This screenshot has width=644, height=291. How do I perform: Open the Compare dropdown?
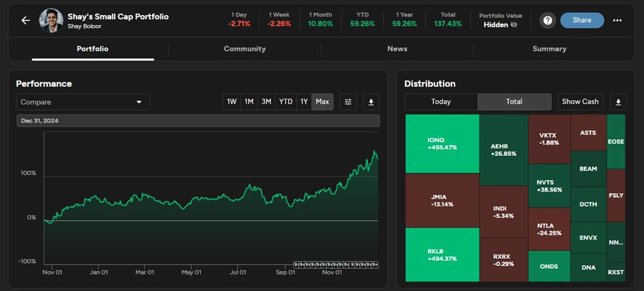click(82, 102)
